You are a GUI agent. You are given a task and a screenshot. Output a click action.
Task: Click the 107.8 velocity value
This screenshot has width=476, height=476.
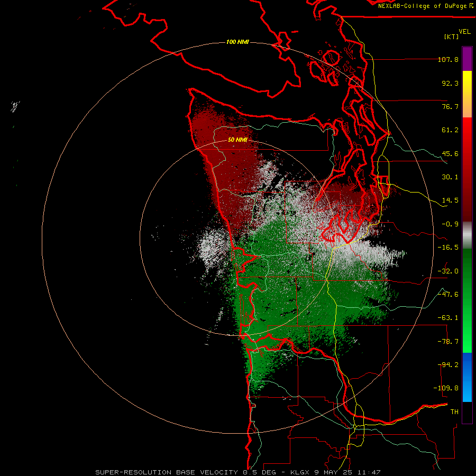448,59
